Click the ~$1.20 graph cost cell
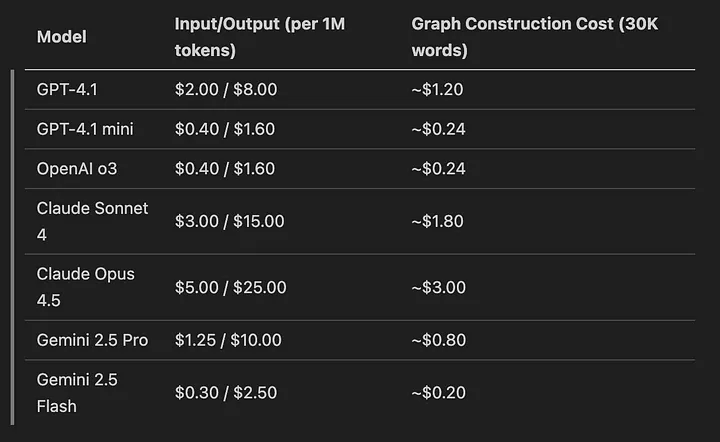 [x=437, y=89]
